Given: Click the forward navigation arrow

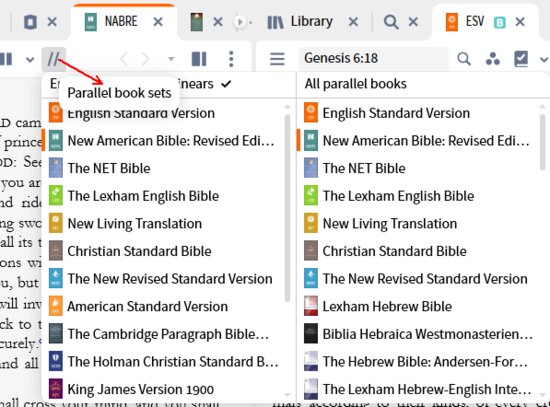Looking at the screenshot, I should [x=146, y=59].
